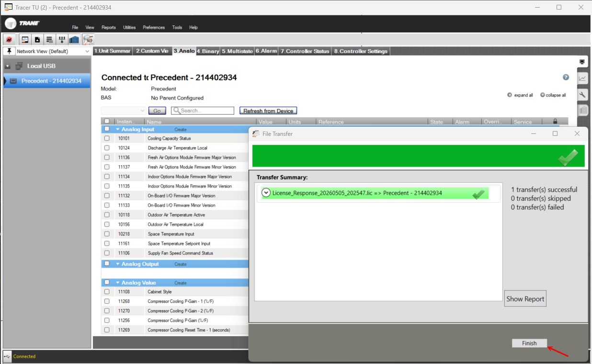The height and width of the screenshot is (364, 592).
Task: Click the lock icon column header
Action: 555,121
